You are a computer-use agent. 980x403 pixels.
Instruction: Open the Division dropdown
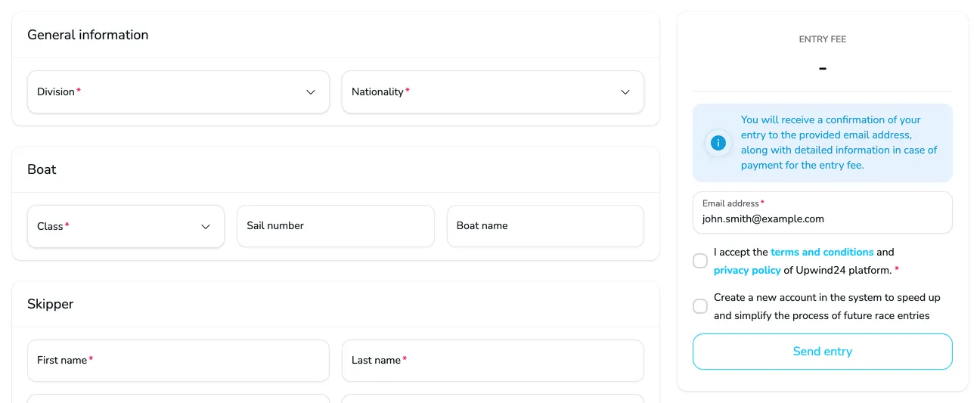click(178, 92)
